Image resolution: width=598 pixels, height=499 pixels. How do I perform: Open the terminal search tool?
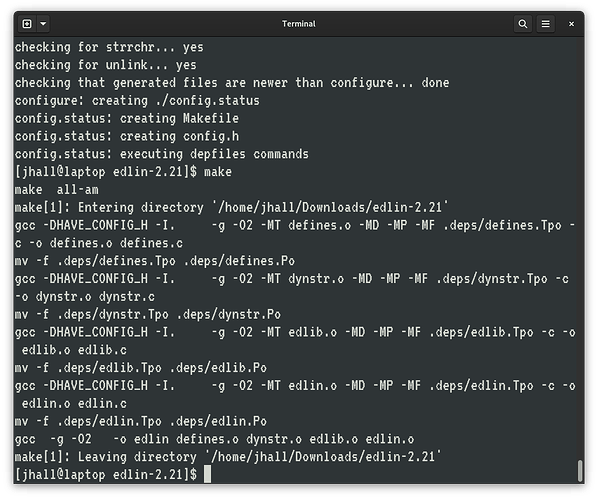[522, 24]
